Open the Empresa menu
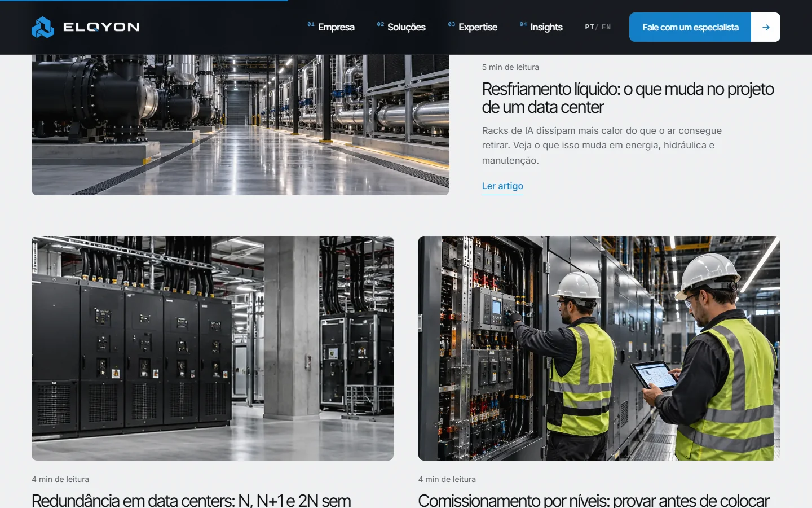The image size is (812, 508). (x=331, y=27)
